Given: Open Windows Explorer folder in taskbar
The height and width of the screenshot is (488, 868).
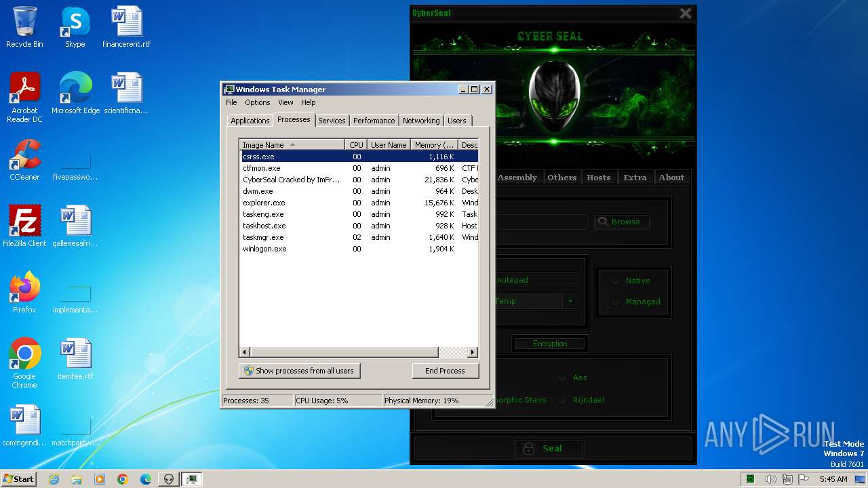Looking at the screenshot, I should click(77, 479).
